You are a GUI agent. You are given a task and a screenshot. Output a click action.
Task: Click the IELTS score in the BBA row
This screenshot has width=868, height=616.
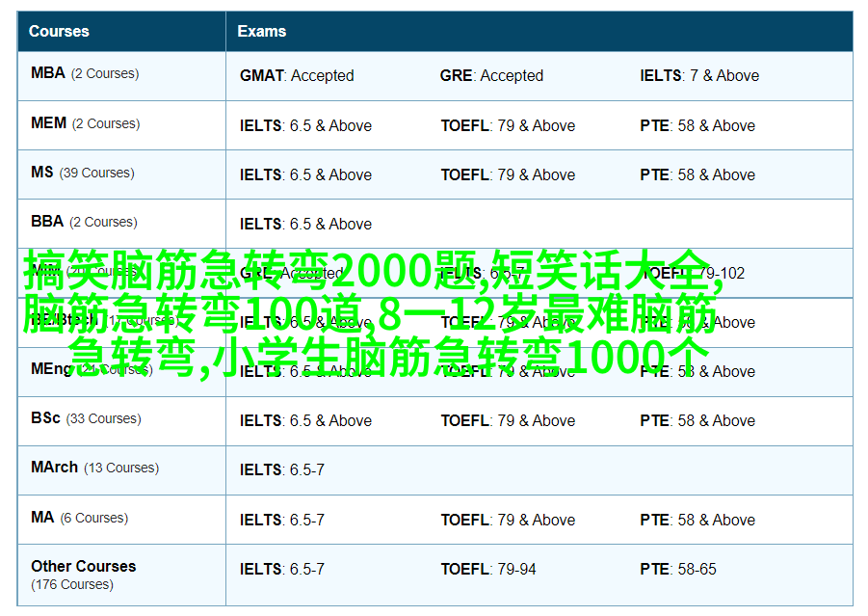tap(305, 225)
